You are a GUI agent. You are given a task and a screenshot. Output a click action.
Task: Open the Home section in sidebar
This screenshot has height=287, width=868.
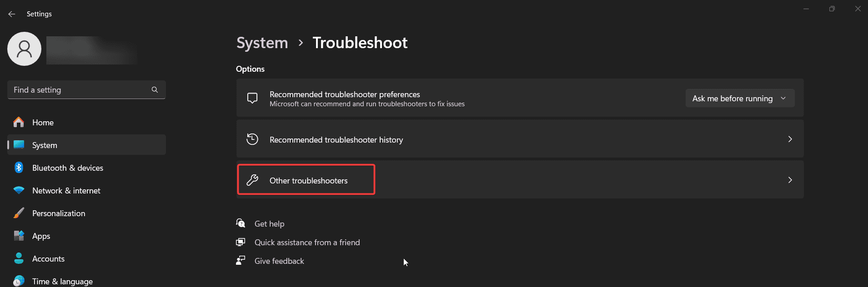tap(43, 123)
